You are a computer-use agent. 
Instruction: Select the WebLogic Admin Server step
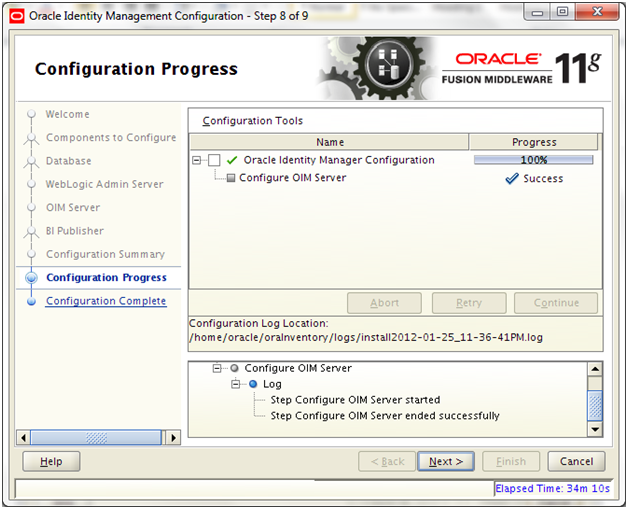click(105, 184)
